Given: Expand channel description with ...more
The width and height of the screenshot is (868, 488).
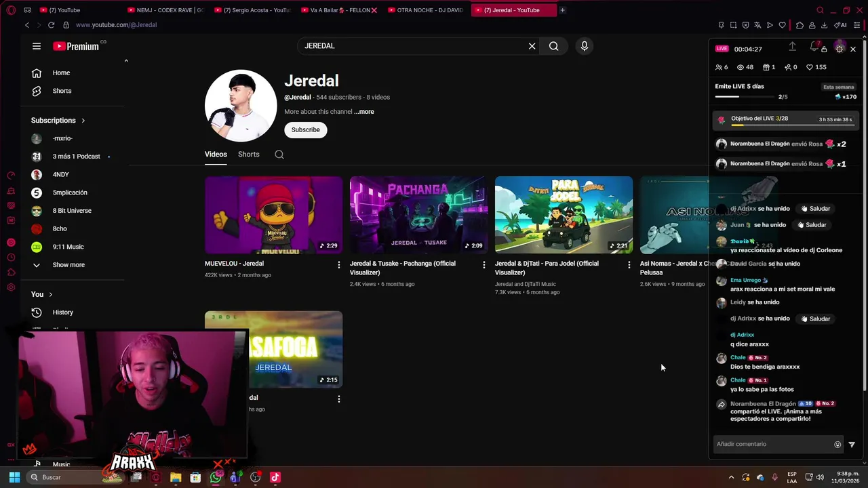Looking at the screenshot, I should tap(364, 112).
